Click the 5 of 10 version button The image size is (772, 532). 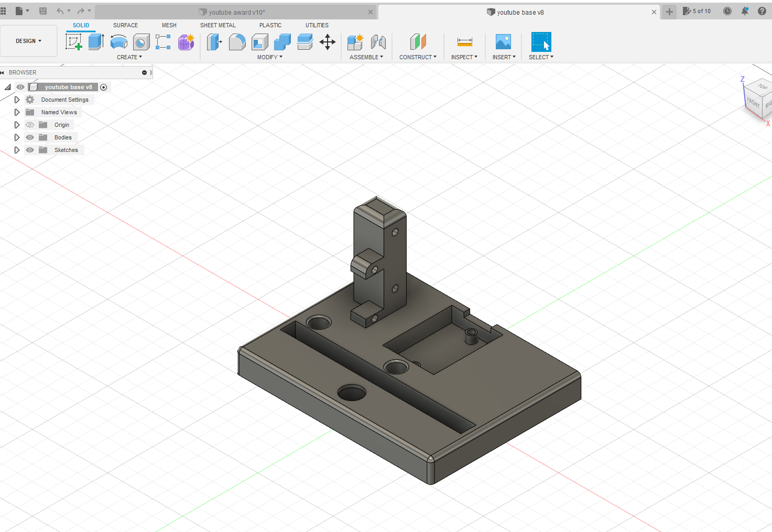tap(697, 11)
